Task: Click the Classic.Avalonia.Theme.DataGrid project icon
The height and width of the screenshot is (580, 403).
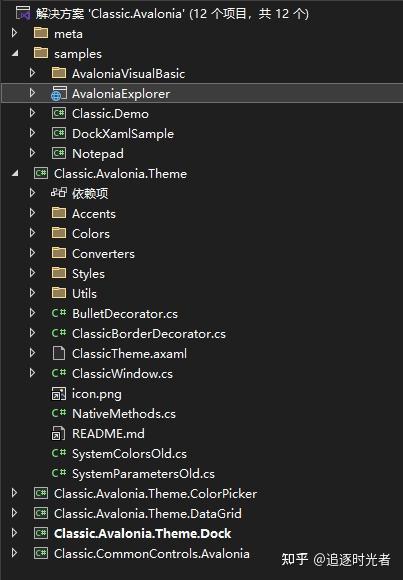Action: point(41,513)
